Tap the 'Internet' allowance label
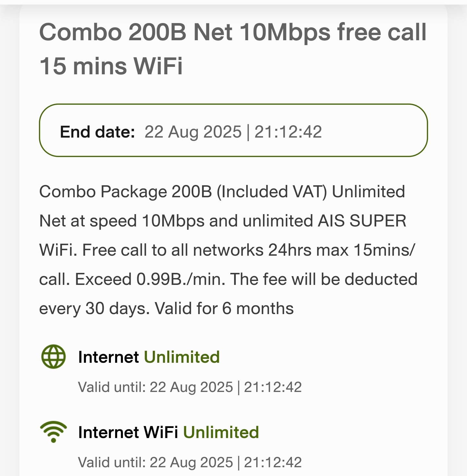Image resolution: width=467 pixels, height=476 pixels. pos(109,357)
